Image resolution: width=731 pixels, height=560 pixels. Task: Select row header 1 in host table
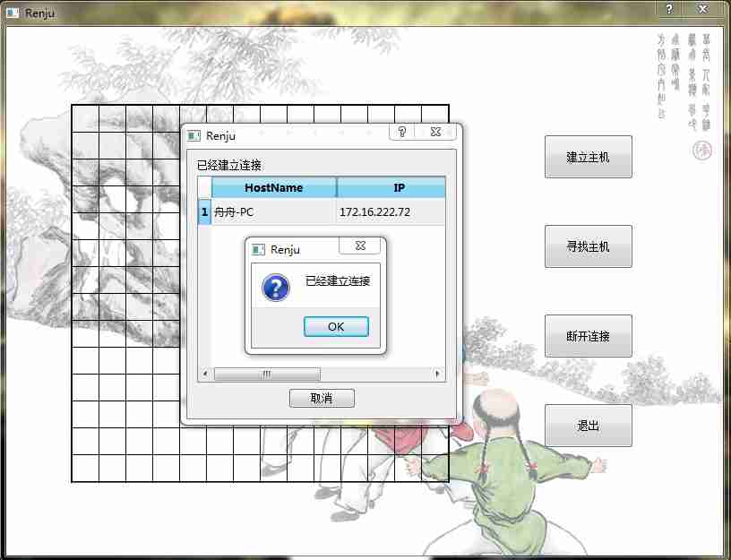click(204, 212)
